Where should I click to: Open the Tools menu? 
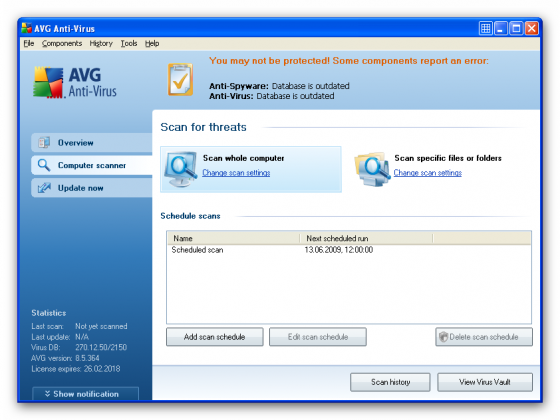pos(129,44)
